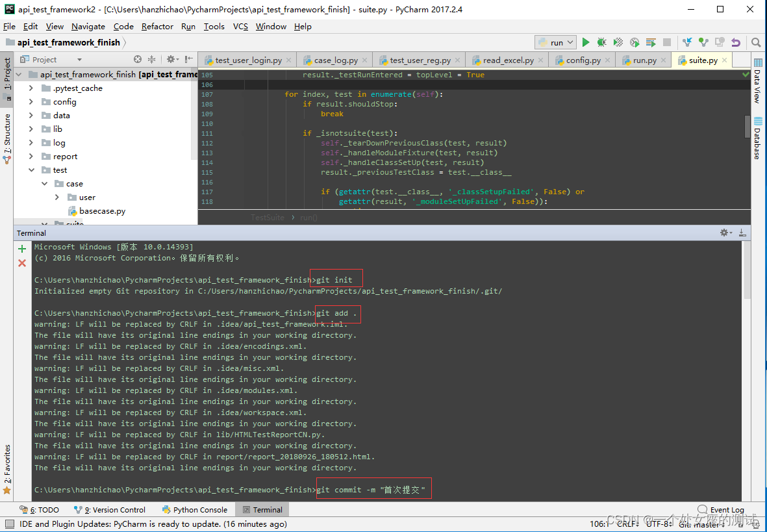The height and width of the screenshot is (532, 767).
Task: Click editor vertical scrollbar
Action: pyautogui.click(x=747, y=126)
